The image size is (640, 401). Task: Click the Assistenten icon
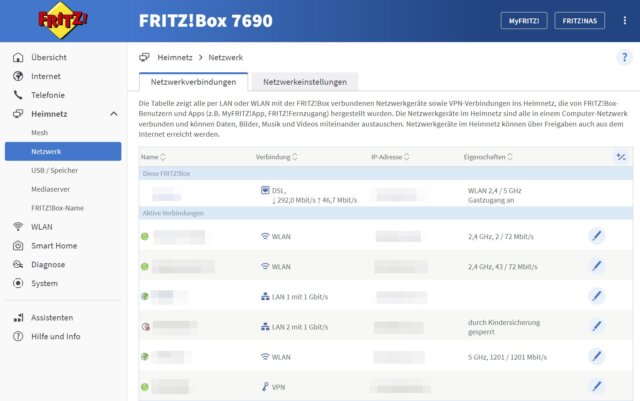coord(18,317)
